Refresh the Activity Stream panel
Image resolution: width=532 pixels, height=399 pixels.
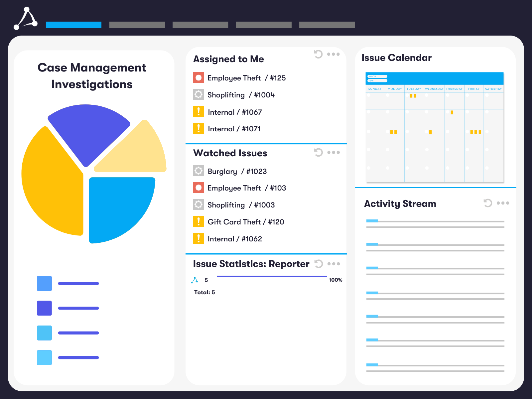click(x=487, y=203)
